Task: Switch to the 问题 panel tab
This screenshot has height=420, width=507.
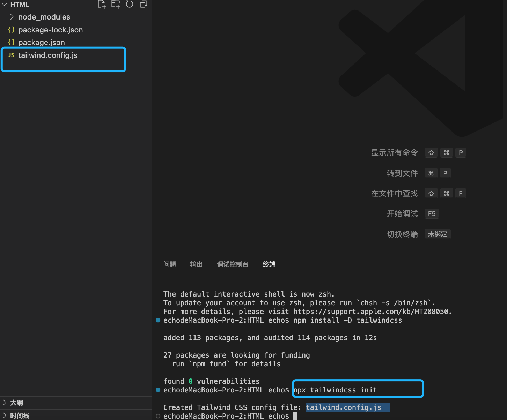Action: coord(170,264)
